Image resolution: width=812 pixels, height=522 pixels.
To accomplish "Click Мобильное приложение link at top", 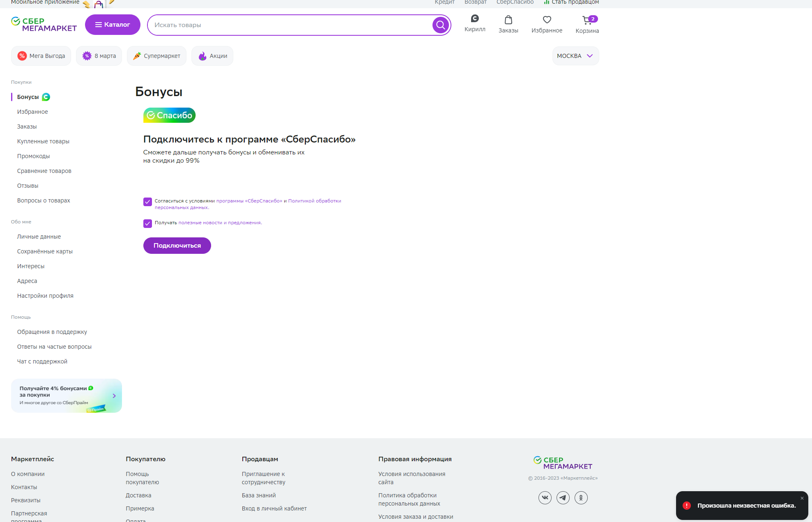I will pos(45,2).
